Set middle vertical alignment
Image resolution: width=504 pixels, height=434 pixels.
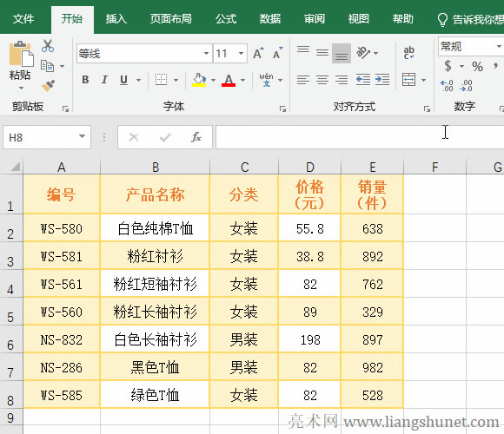coord(322,52)
